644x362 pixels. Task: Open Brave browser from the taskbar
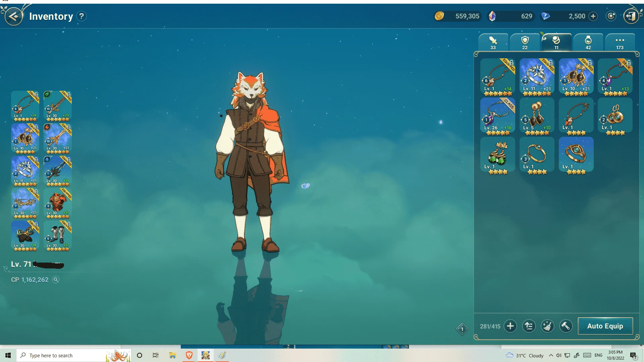pos(189,355)
